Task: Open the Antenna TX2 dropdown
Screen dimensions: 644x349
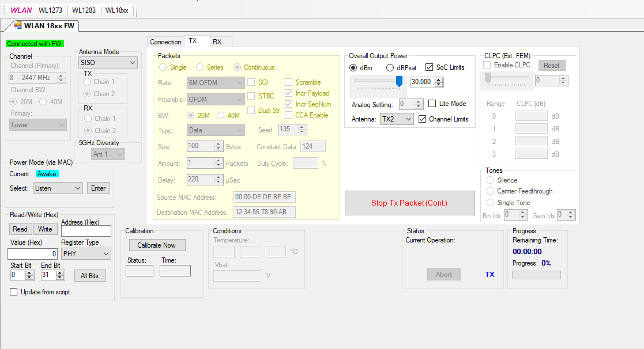Action: click(x=396, y=119)
